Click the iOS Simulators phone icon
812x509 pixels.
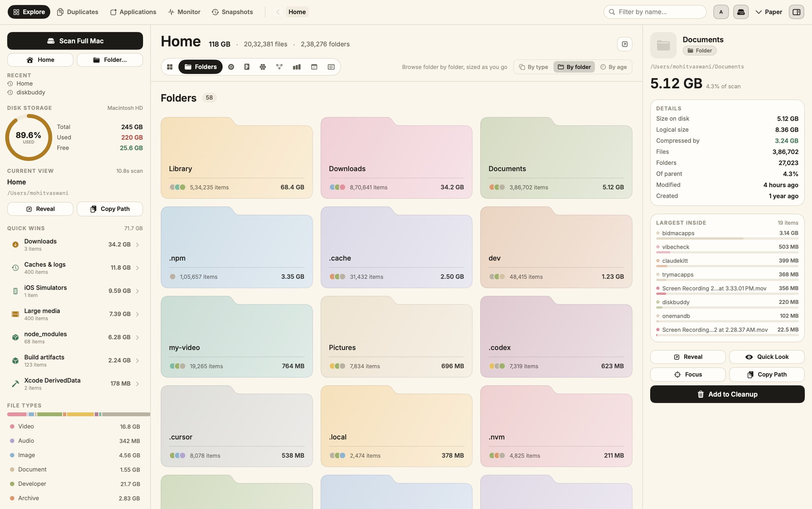click(15, 291)
